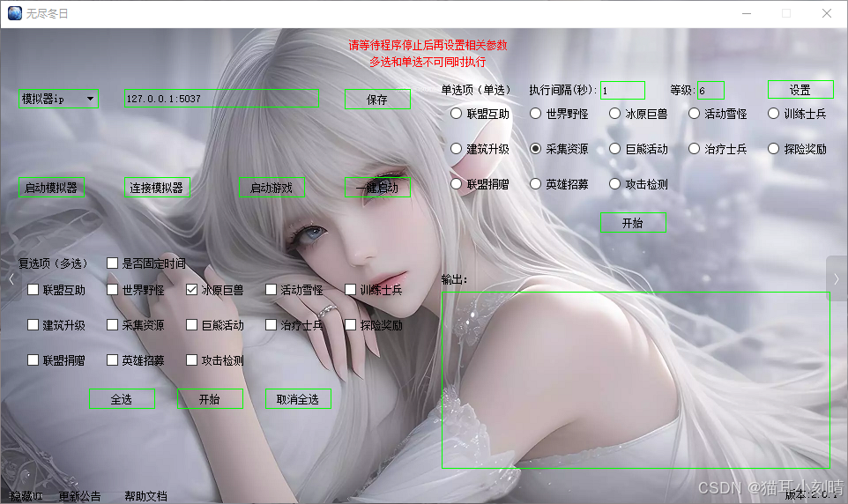Check the 世界野怪 checkbox
This screenshot has height=504, width=848.
point(113,290)
